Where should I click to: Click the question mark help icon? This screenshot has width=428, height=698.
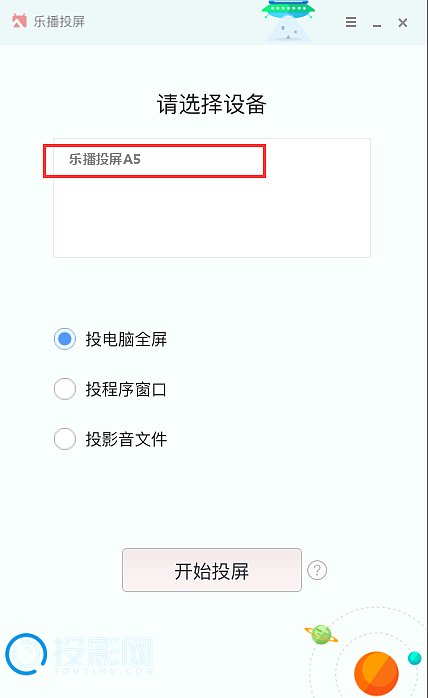point(317,570)
